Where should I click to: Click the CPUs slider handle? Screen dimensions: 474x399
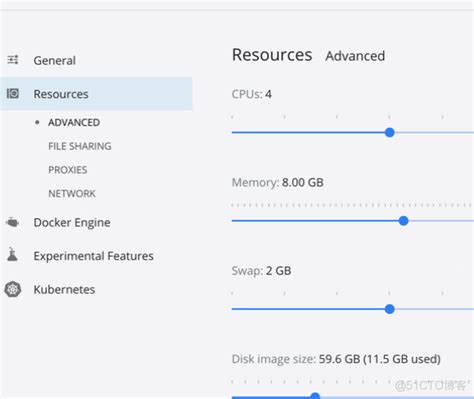point(389,132)
